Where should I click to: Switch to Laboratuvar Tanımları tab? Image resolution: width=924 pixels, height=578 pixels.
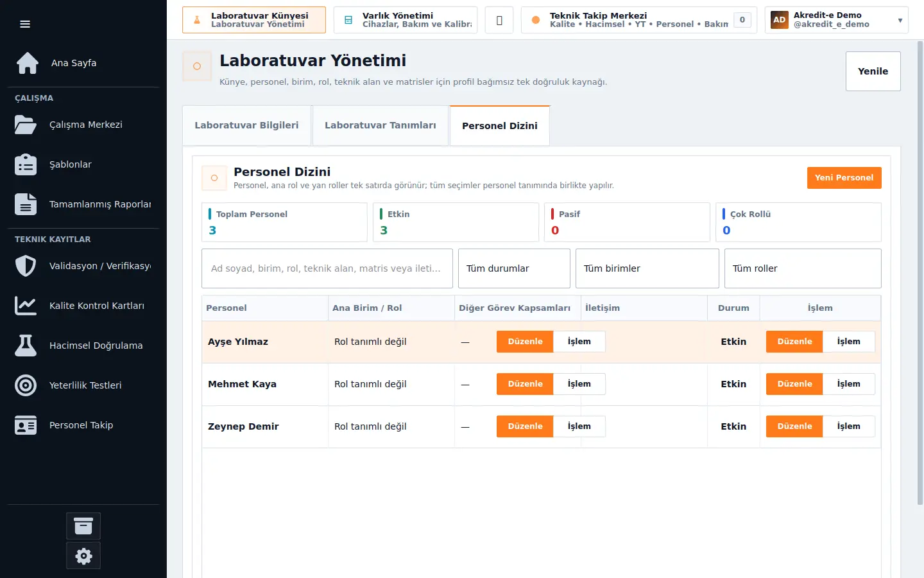381,125
